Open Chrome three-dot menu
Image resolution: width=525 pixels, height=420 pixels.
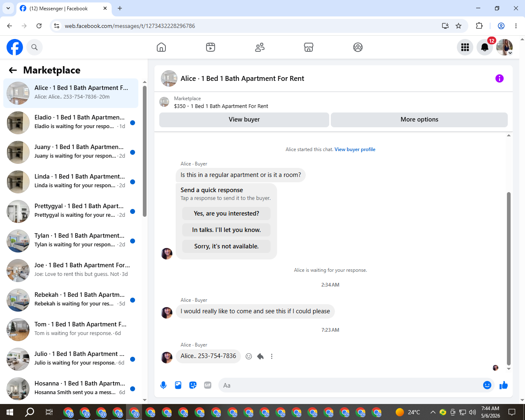(x=516, y=26)
